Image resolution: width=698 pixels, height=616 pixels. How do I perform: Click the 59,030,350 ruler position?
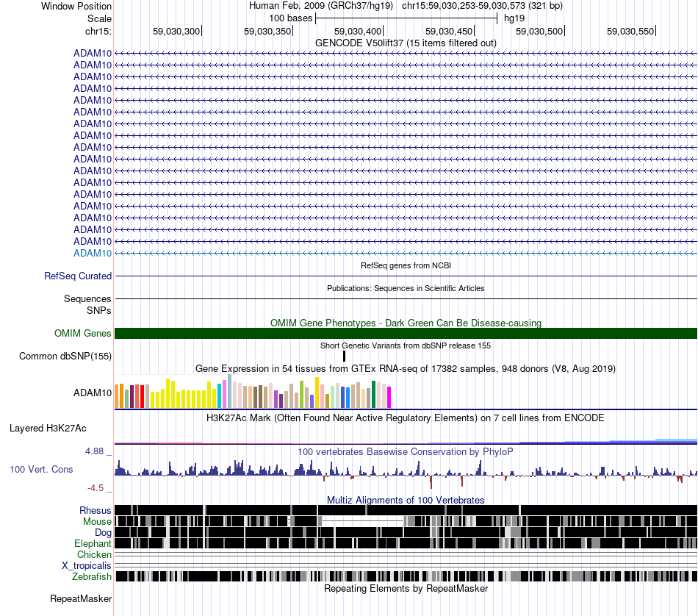(267, 31)
